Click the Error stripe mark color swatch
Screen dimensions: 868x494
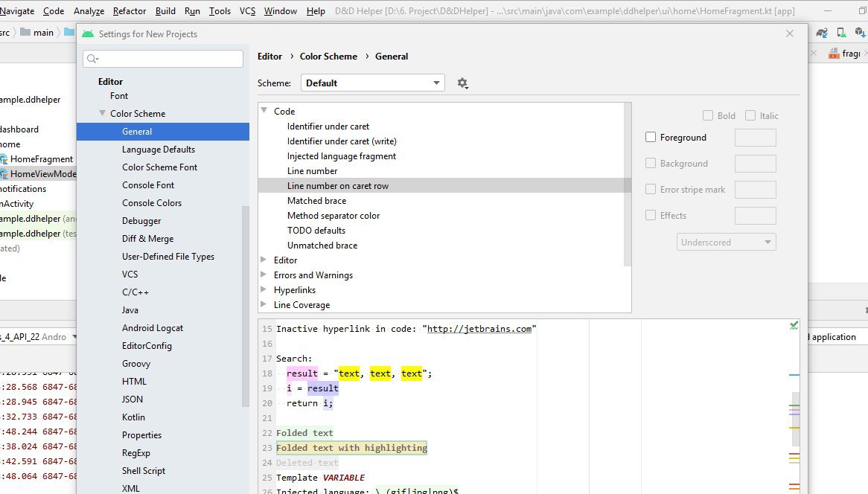(755, 189)
